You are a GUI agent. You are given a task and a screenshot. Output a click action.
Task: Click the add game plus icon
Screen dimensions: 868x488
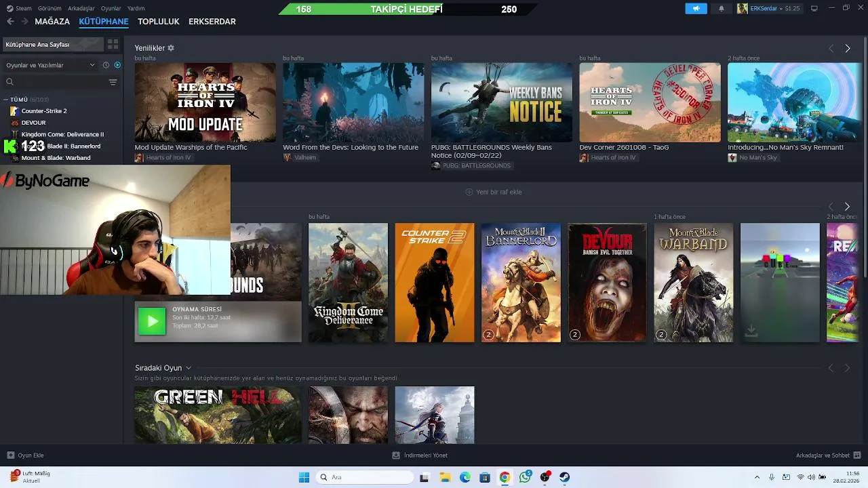(10, 455)
